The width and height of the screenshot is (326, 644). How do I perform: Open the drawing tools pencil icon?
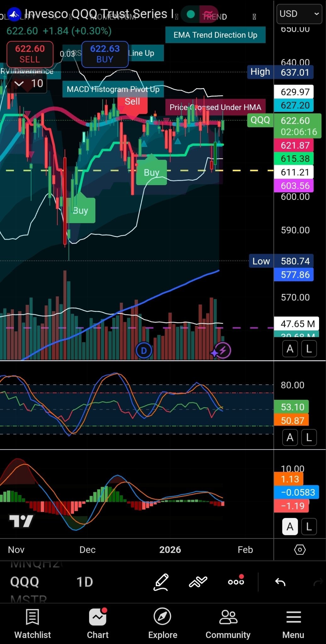point(161,582)
